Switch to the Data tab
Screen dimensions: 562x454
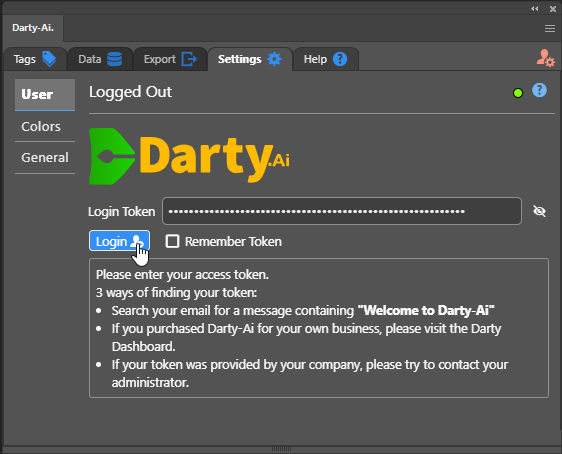[x=100, y=59]
